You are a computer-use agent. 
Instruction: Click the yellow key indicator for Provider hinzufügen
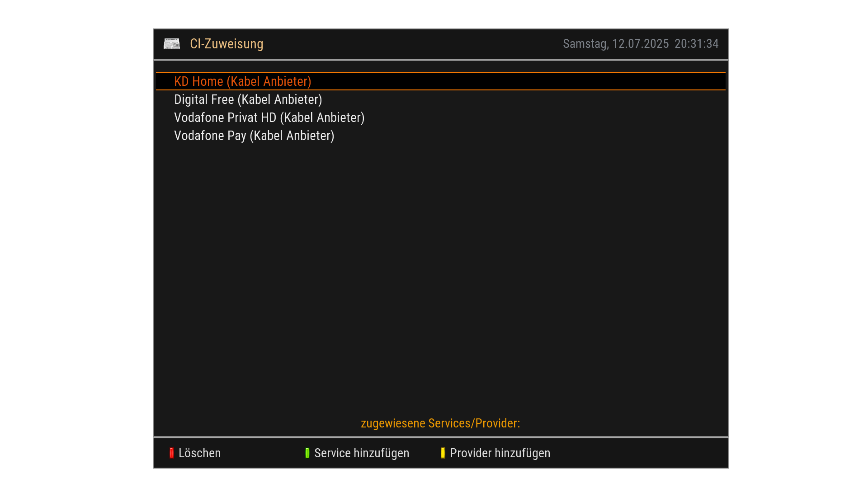tap(443, 453)
